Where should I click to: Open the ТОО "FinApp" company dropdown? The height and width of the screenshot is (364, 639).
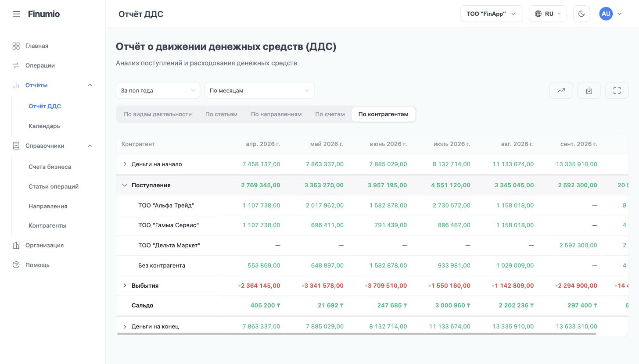(x=492, y=14)
